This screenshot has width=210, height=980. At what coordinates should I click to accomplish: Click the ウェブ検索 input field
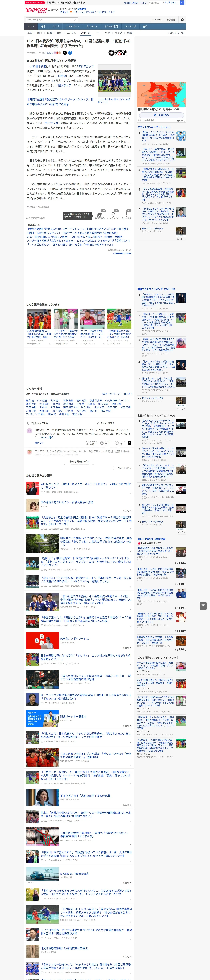coord(155,3)
